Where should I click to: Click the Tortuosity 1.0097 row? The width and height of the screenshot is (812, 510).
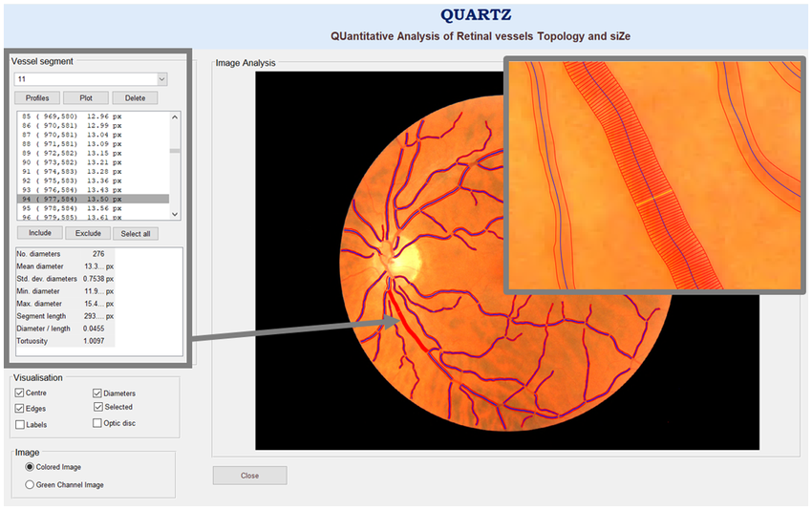click(65, 341)
